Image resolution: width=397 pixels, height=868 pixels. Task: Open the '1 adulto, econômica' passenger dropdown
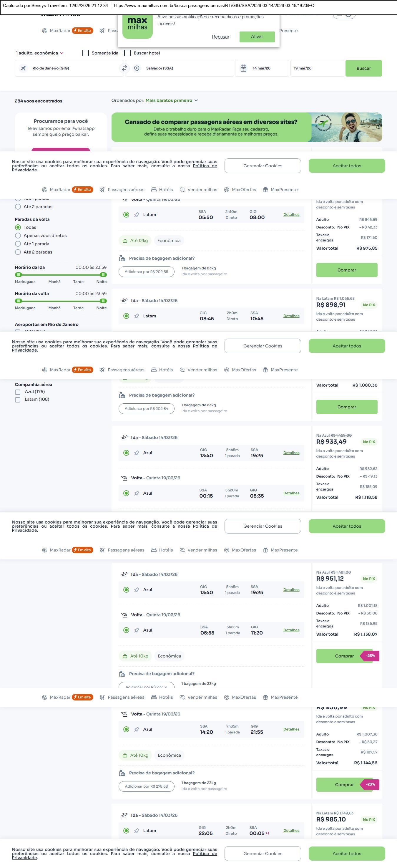click(40, 53)
